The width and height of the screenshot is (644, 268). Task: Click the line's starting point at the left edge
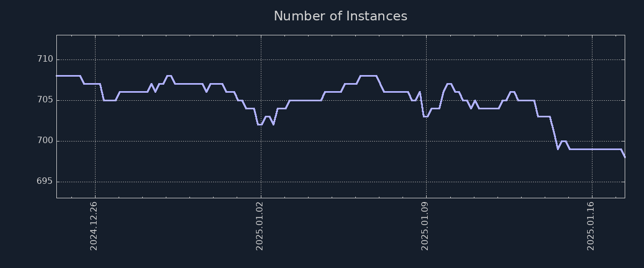pyautogui.click(x=57, y=76)
